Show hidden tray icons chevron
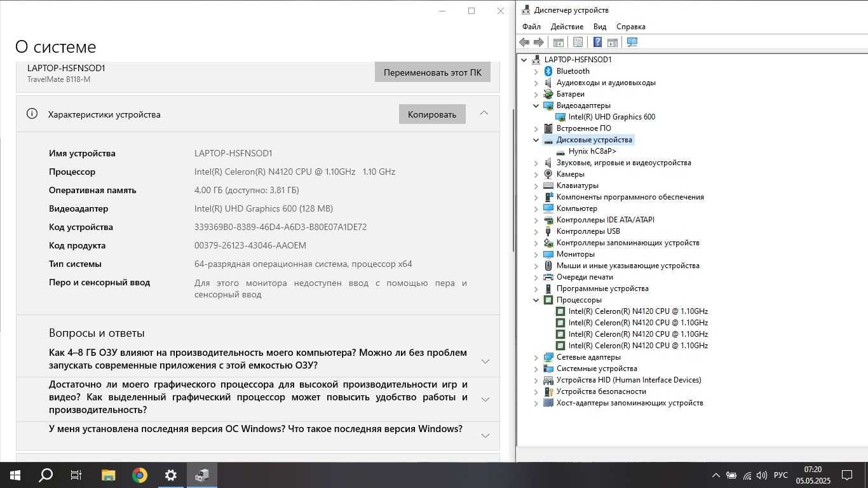The height and width of the screenshot is (488, 868). click(715, 475)
